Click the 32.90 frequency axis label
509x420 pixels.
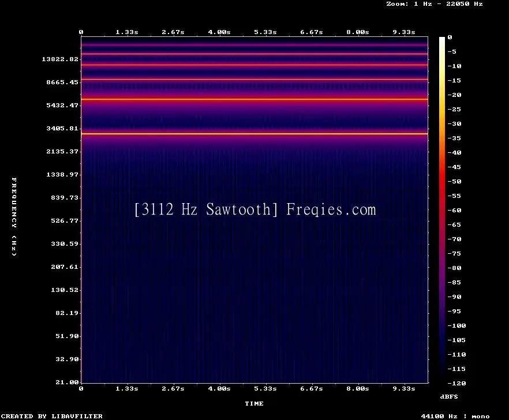coord(67,359)
